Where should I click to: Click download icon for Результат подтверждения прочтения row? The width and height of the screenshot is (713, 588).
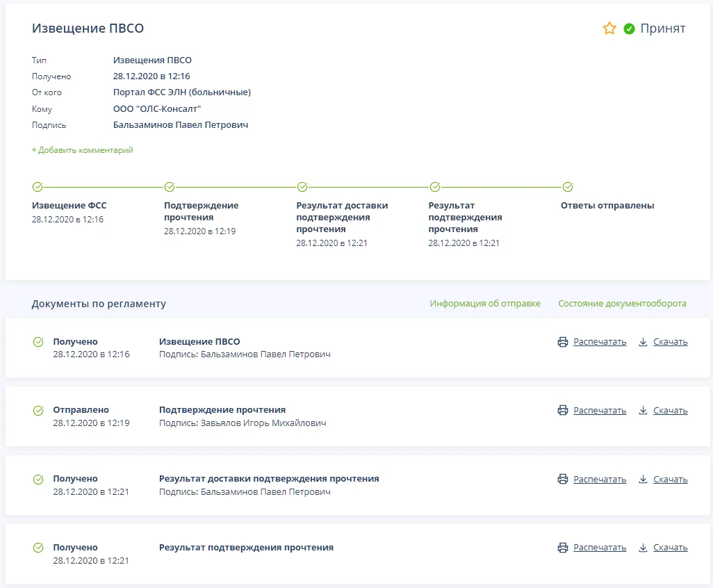pyautogui.click(x=643, y=548)
